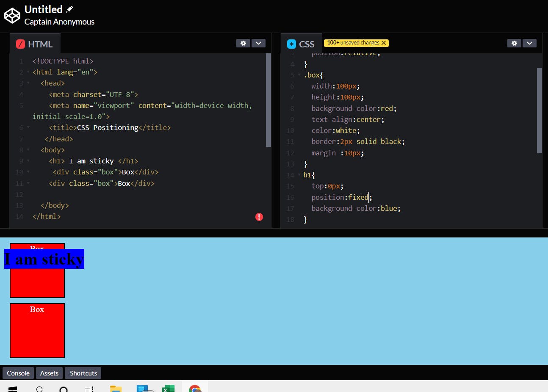Open the HTML editor settings gear

(243, 43)
